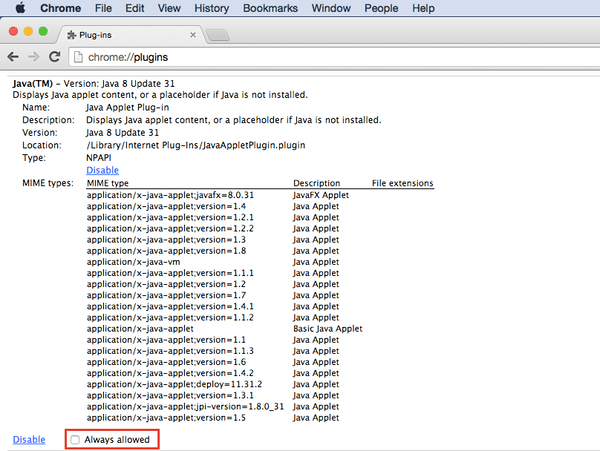Click the MIME type column header
The height and width of the screenshot is (451, 600).
[x=108, y=183]
